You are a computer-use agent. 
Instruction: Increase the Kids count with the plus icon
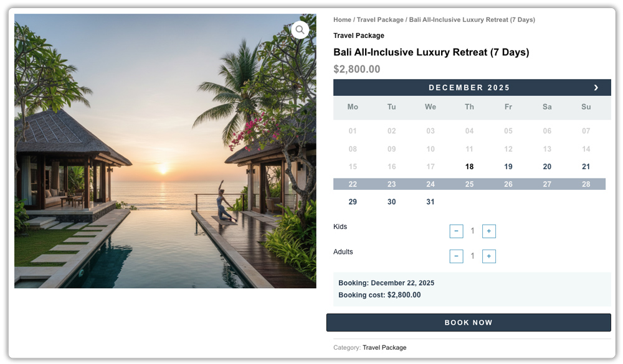tap(489, 231)
